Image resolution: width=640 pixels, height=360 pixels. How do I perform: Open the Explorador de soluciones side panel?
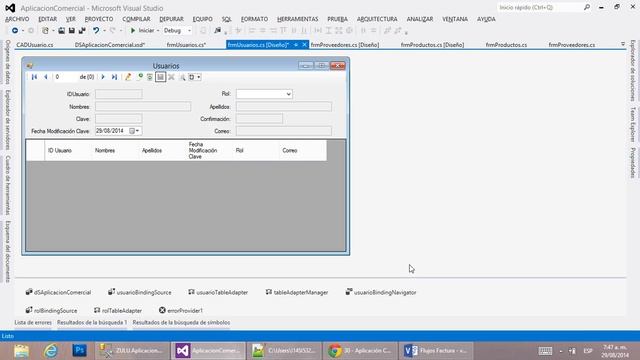pyautogui.click(x=633, y=70)
